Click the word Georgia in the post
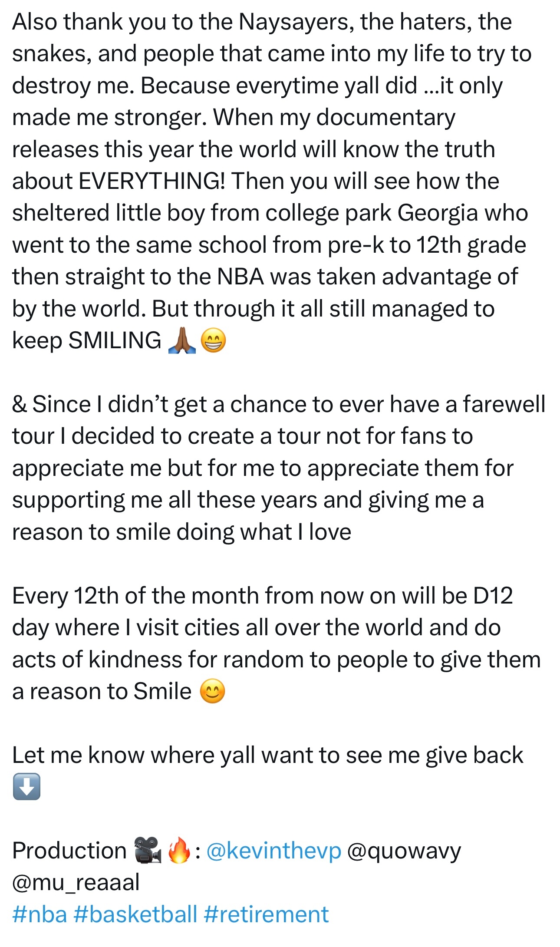The image size is (560, 947). 438,214
